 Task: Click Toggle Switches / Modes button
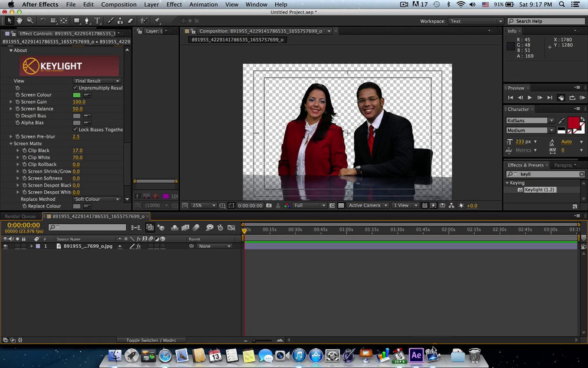click(x=151, y=340)
